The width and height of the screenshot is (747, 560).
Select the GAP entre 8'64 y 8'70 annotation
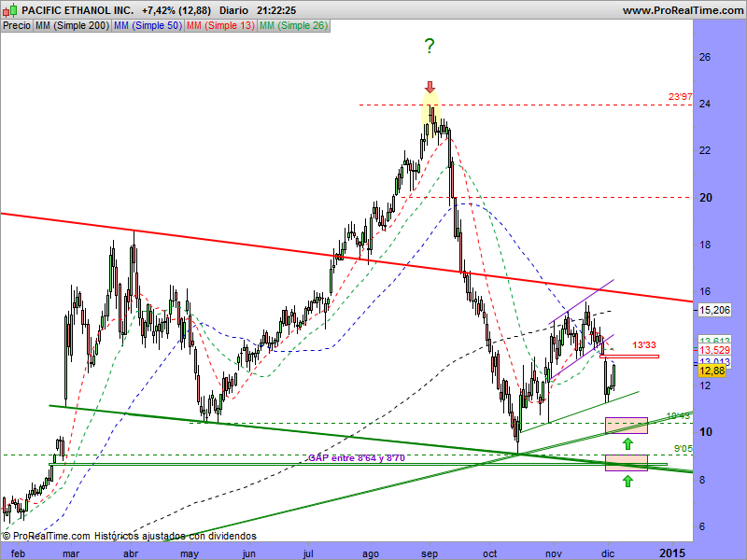click(357, 458)
